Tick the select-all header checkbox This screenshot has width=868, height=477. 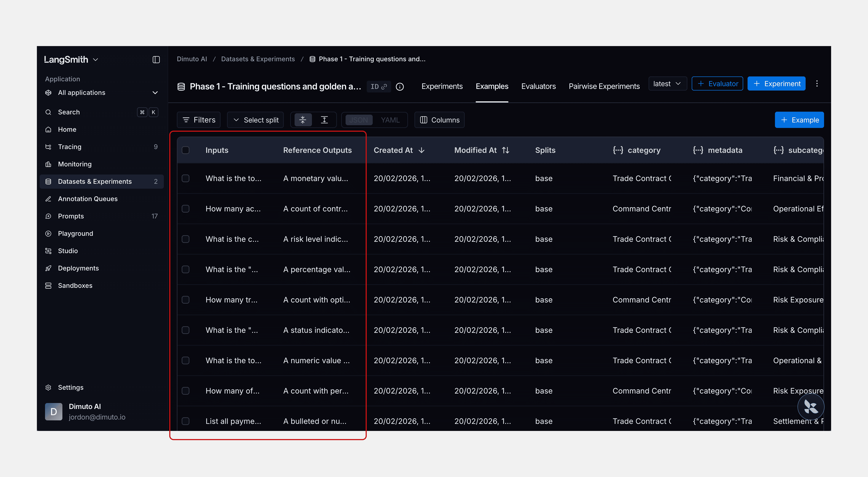pos(186,150)
